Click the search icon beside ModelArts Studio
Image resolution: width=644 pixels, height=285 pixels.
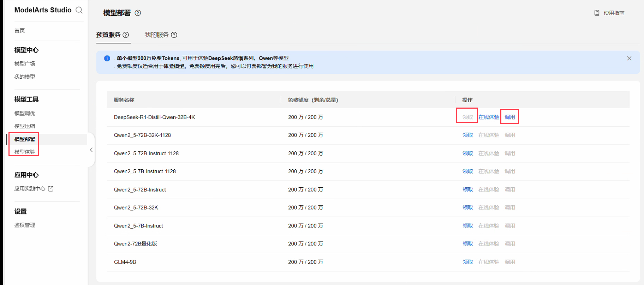click(x=79, y=10)
